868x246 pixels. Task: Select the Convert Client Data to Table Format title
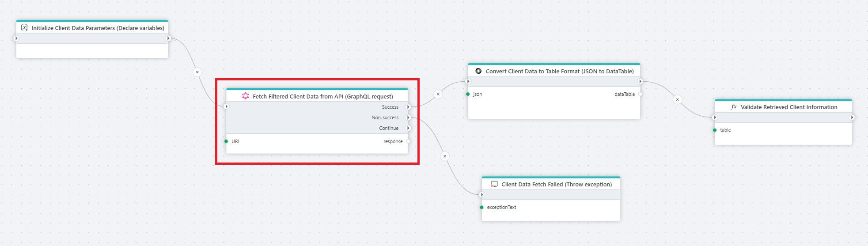[559, 71]
